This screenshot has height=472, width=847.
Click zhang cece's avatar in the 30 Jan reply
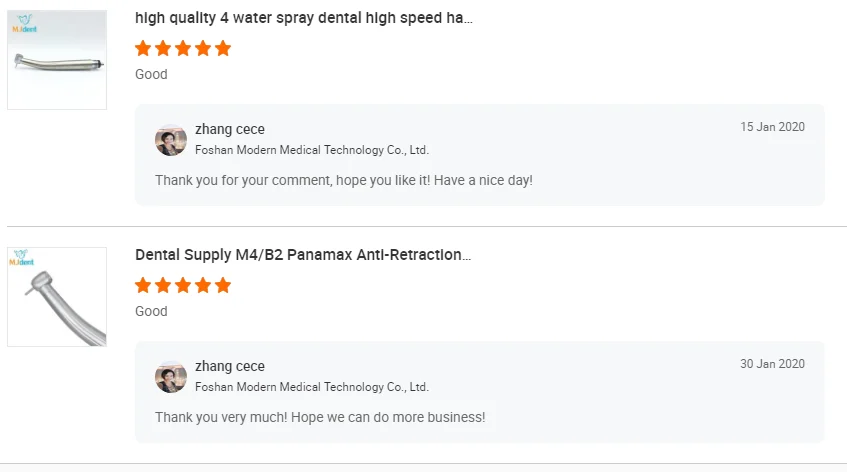click(171, 377)
